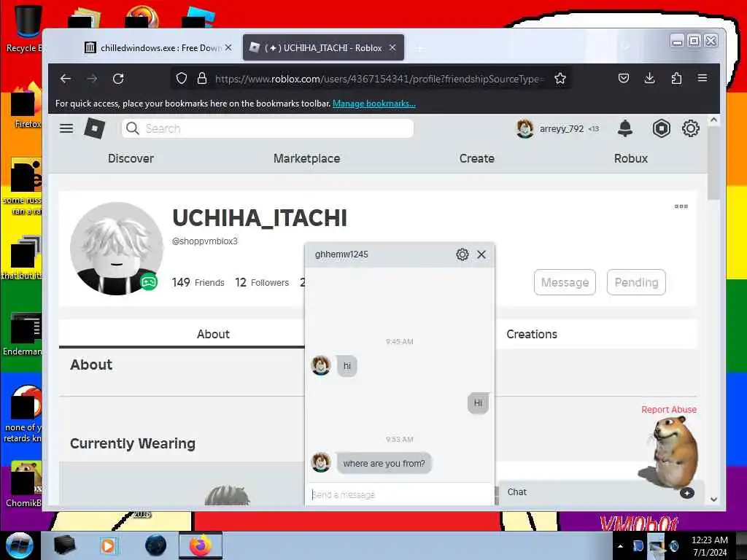
Task: Close the ghhemw1245 chat window
Action: (x=481, y=254)
